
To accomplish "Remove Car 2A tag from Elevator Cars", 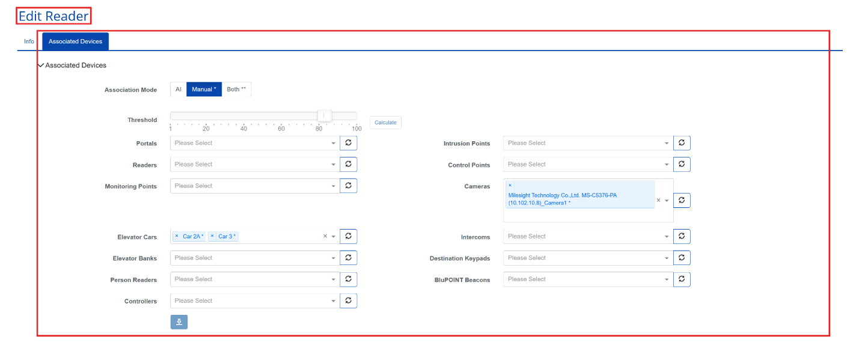I will (177, 236).
